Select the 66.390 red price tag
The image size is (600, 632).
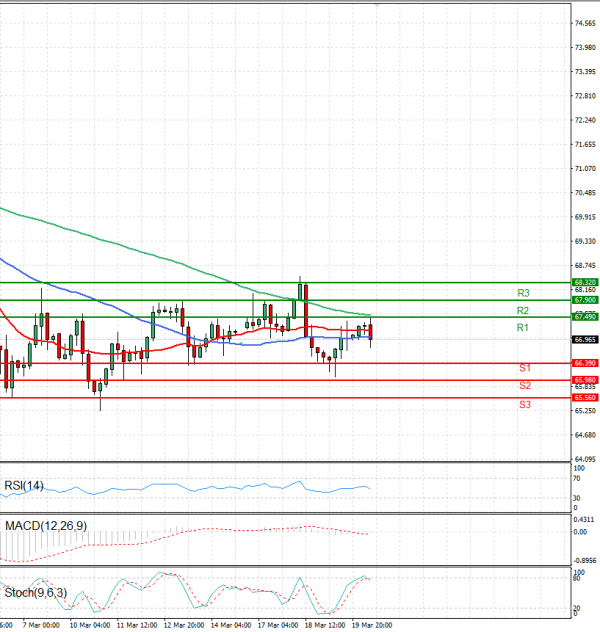[585, 363]
